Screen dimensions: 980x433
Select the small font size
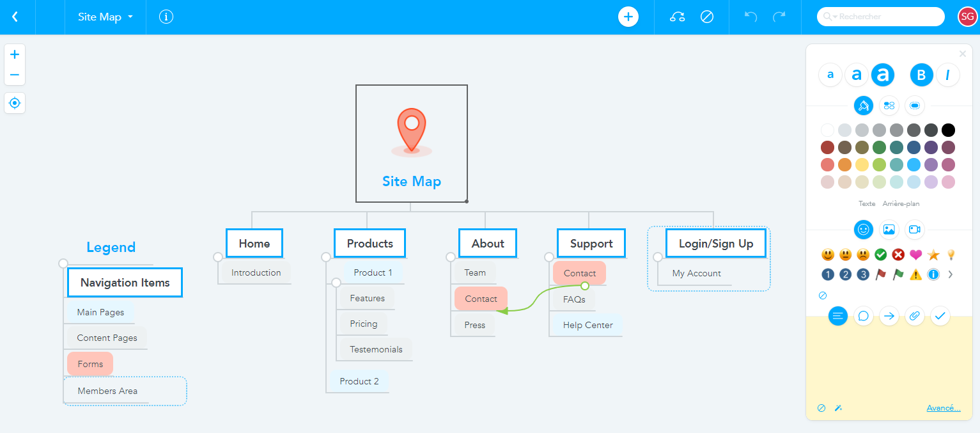[830, 75]
